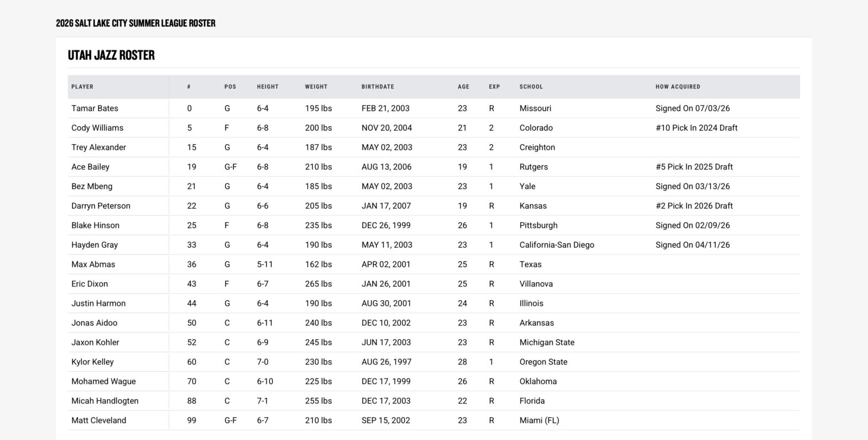Image resolution: width=868 pixels, height=440 pixels.
Task: Open Ace Bailey player link
Action: click(x=90, y=167)
